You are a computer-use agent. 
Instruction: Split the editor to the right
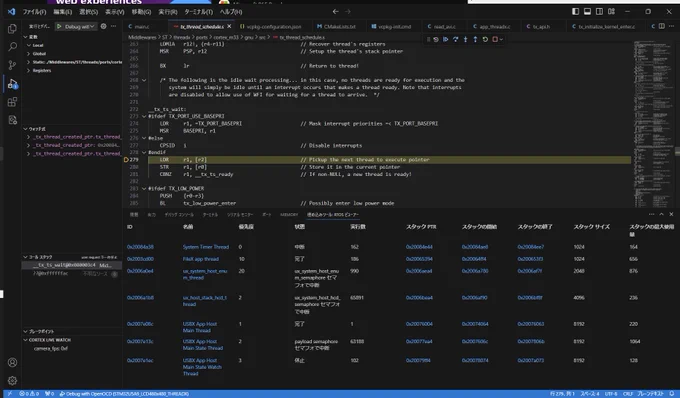(x=662, y=26)
